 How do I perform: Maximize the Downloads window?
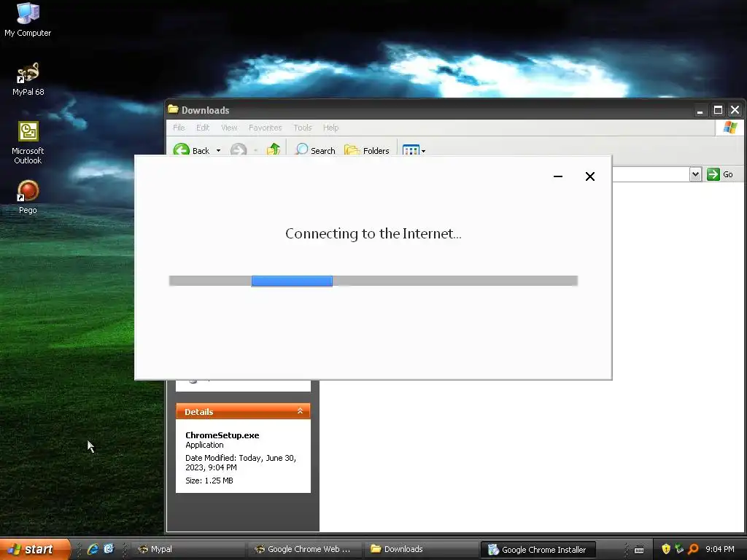pos(718,111)
